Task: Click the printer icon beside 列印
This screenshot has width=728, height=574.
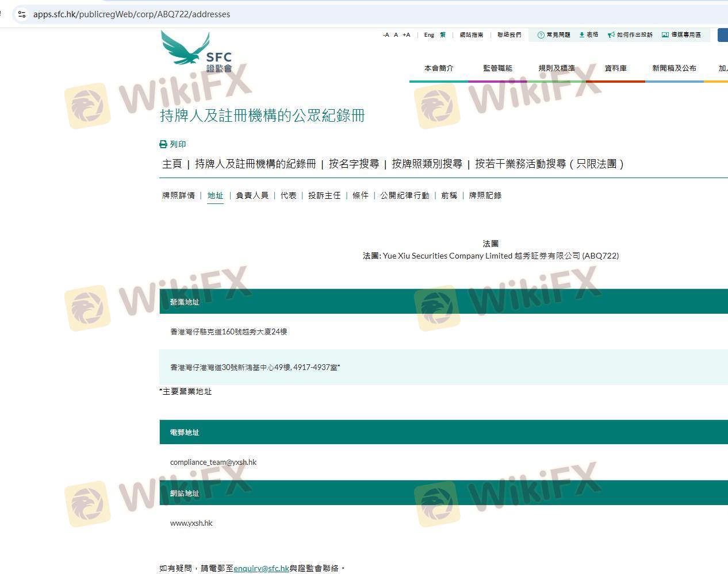Action: (163, 144)
